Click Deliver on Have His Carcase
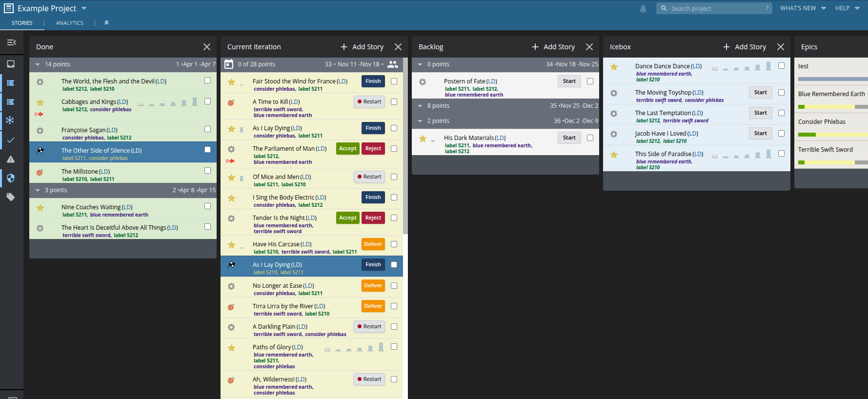 (x=373, y=244)
